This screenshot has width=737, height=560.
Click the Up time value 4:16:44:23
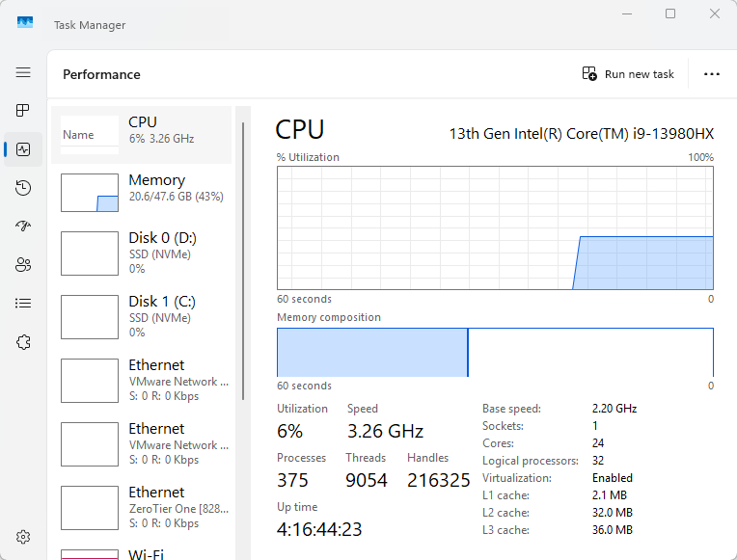point(319,529)
